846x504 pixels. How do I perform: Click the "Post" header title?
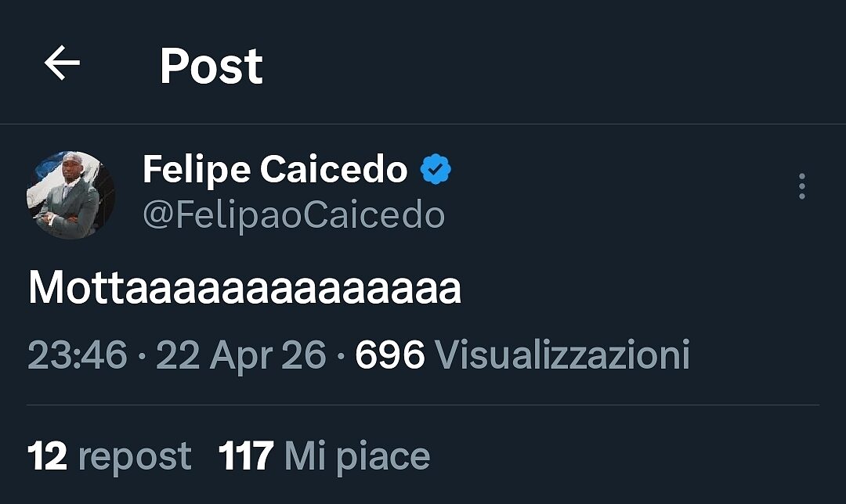(211, 66)
